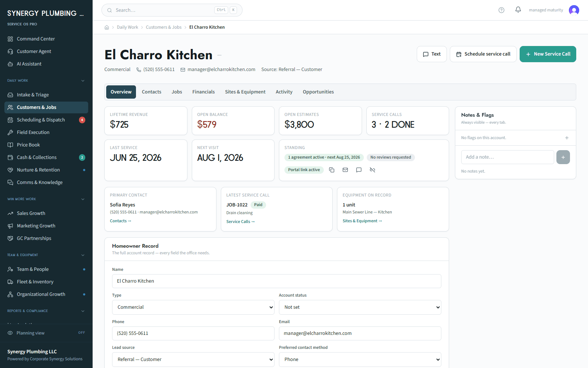This screenshot has height=368, width=588.
Task: Follow the Contacts link in Primary Contact
Action: [121, 221]
